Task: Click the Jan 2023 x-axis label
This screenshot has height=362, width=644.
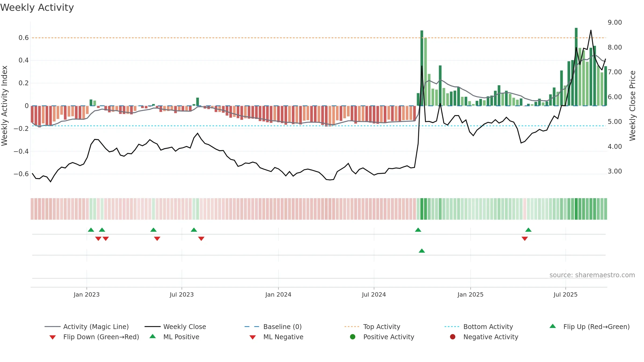Action: (x=87, y=295)
